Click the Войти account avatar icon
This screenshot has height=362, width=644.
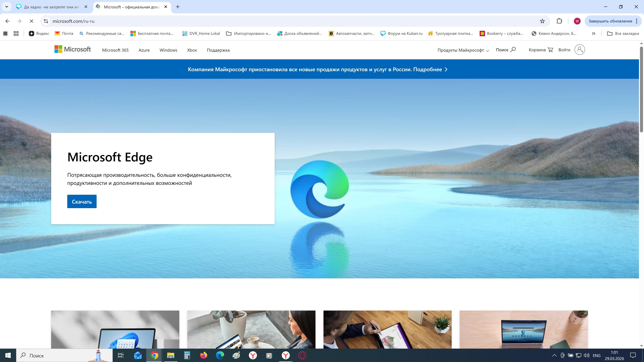(579, 50)
